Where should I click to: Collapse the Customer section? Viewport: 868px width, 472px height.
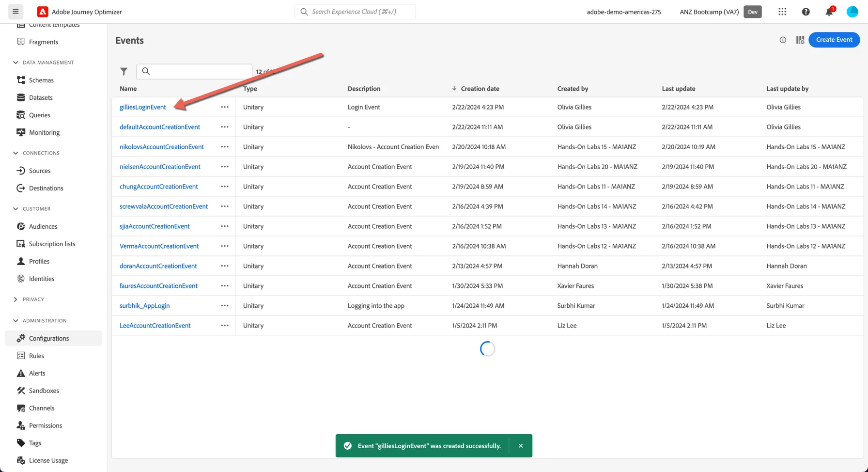15,209
